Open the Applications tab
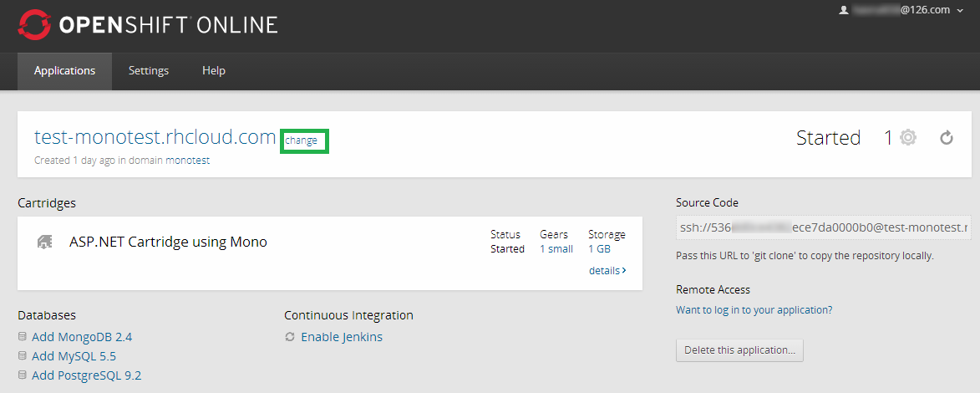 pos(64,71)
